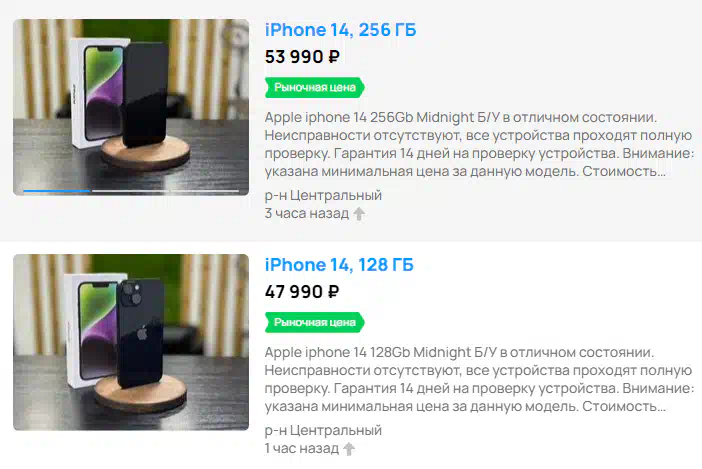Open the second iPhone 14 photo thumbnail
702x469 pixels.
coord(131,342)
